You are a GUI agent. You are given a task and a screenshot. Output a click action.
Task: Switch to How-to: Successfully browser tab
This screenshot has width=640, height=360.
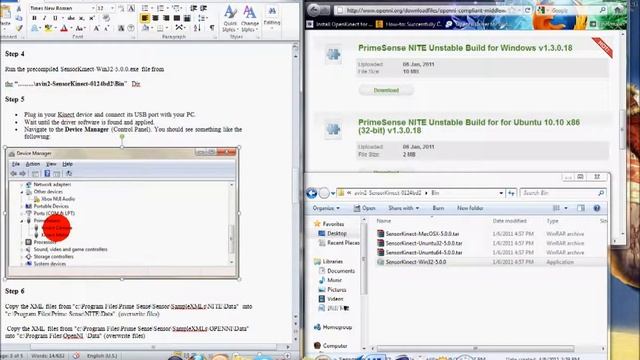409,24
